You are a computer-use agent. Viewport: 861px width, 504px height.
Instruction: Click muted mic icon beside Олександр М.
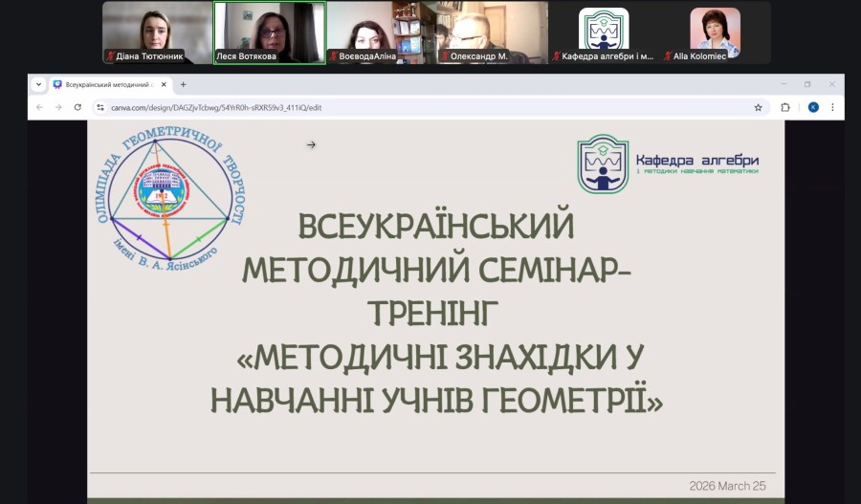[445, 56]
